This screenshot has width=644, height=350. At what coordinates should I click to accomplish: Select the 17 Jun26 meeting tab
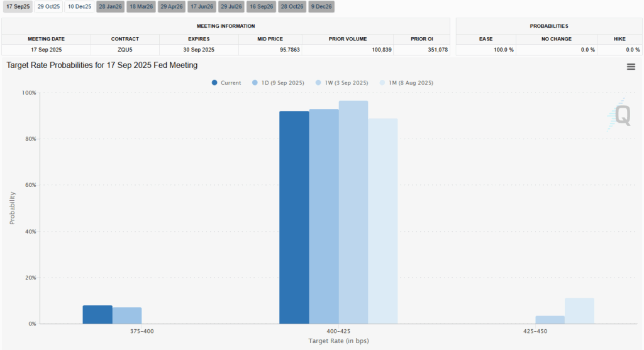[202, 7]
